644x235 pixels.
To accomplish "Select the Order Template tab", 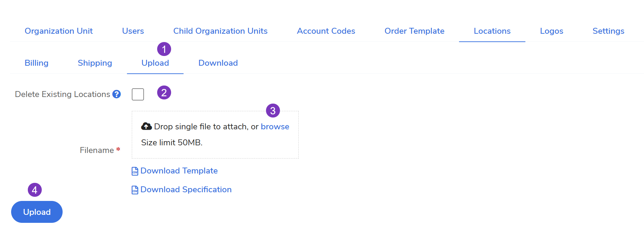I will click(414, 31).
